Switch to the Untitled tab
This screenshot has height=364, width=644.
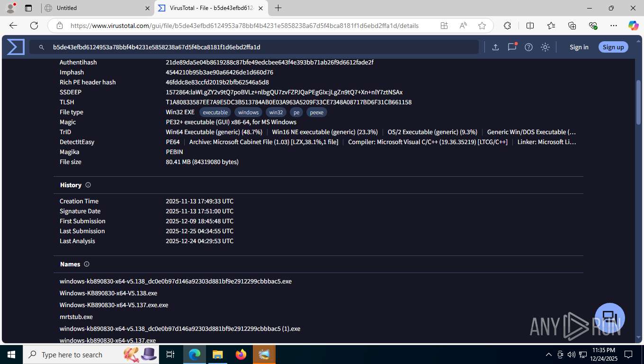point(97,8)
